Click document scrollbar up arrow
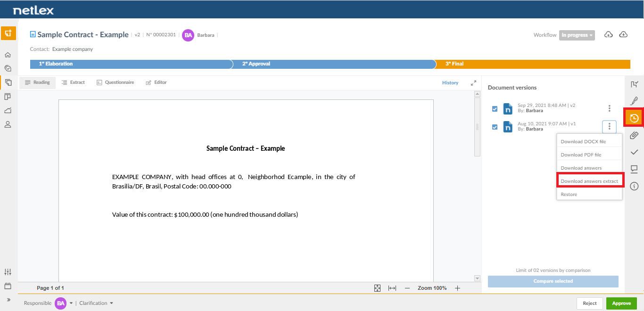 (477, 94)
